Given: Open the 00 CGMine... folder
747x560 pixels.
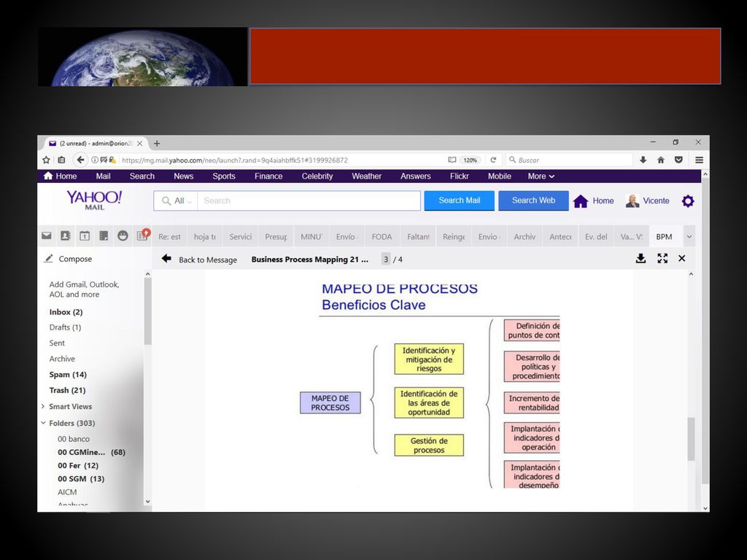Looking at the screenshot, I should point(91,452).
